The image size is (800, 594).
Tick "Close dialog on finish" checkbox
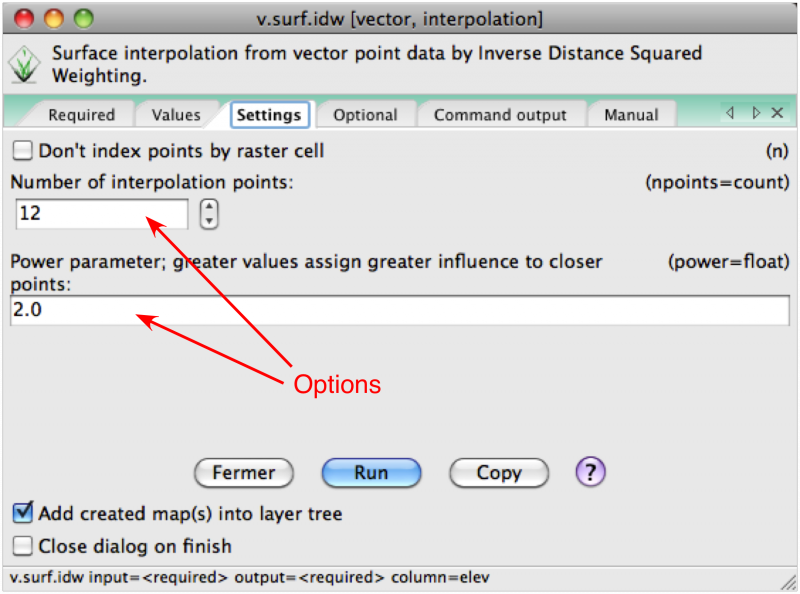tap(22, 546)
